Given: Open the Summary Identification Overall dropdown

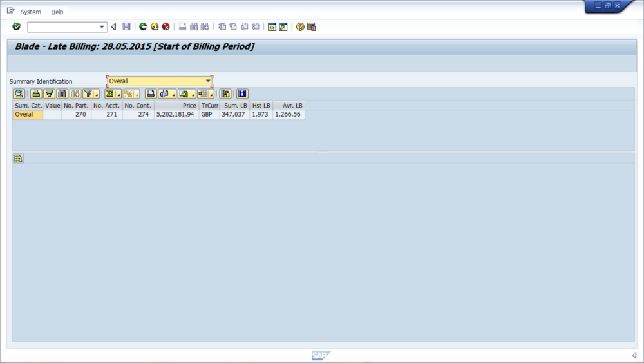Looking at the screenshot, I should click(x=208, y=81).
